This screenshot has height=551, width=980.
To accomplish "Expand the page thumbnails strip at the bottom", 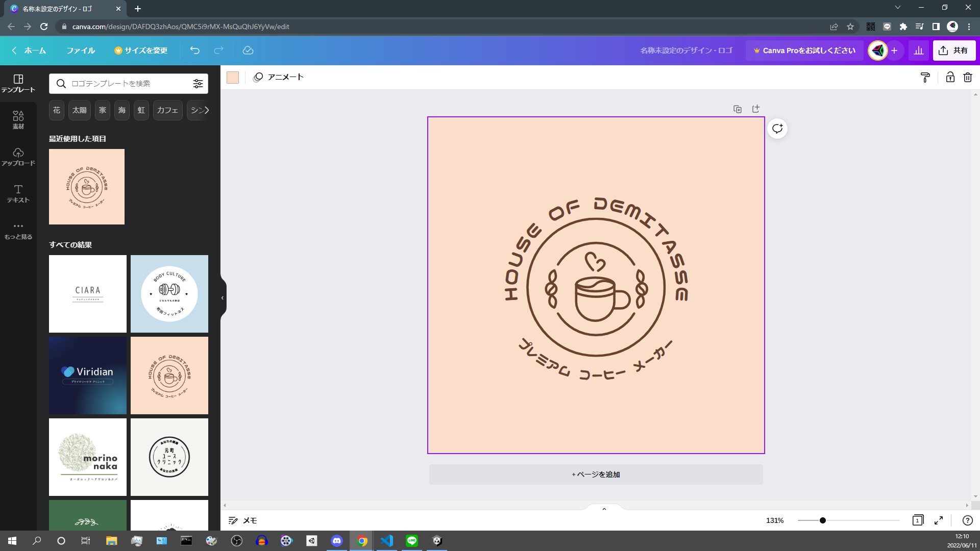I will coord(604,509).
